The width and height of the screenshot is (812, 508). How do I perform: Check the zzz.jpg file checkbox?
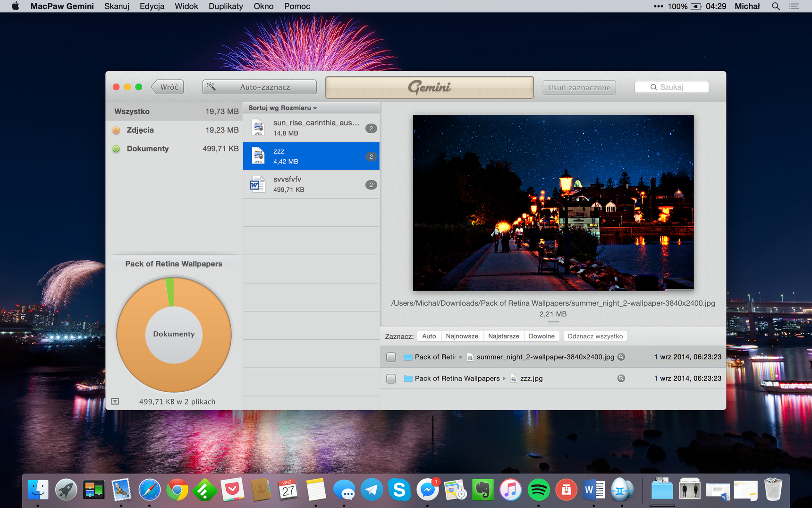click(391, 379)
